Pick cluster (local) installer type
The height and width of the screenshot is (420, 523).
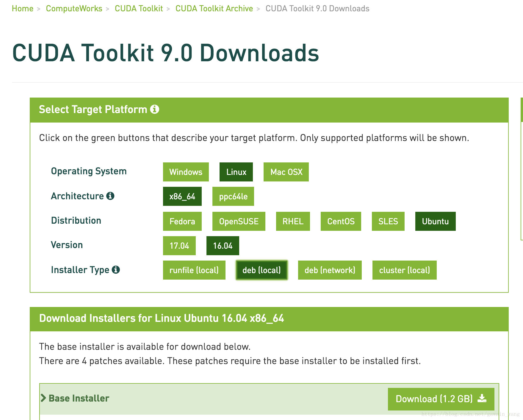[x=405, y=270]
